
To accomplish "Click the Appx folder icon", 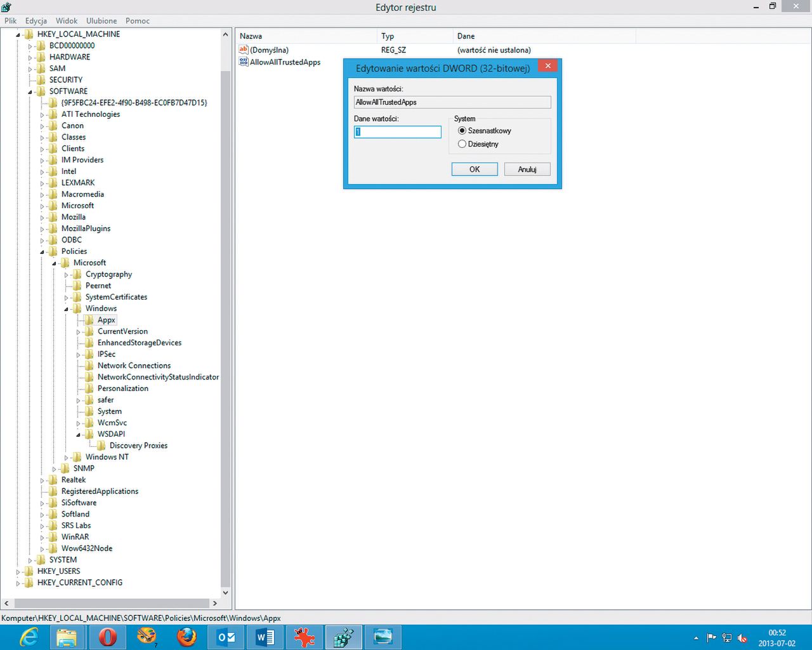I will (x=89, y=320).
